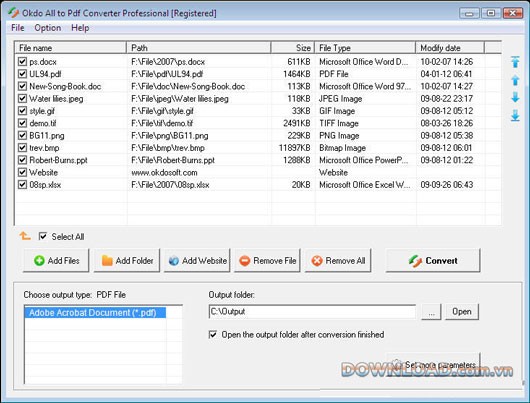Move selected file to top of list

point(515,62)
